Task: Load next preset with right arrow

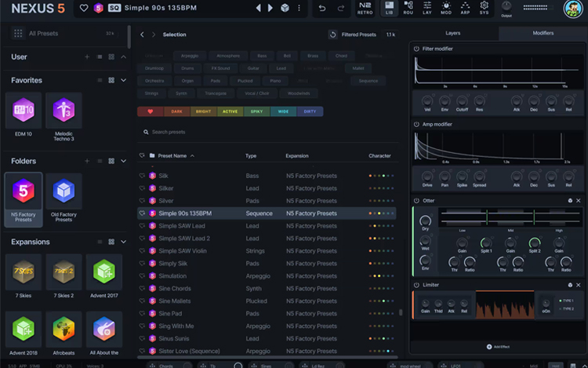Action: click(x=270, y=8)
